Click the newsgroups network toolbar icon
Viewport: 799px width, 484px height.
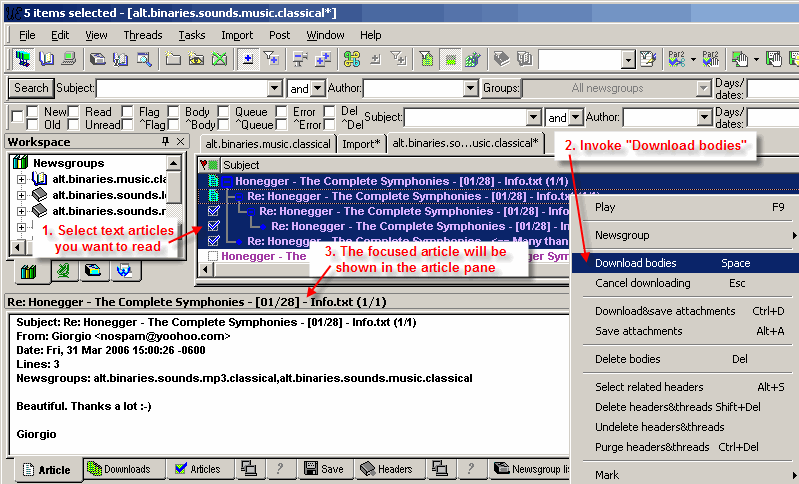click(x=22, y=59)
